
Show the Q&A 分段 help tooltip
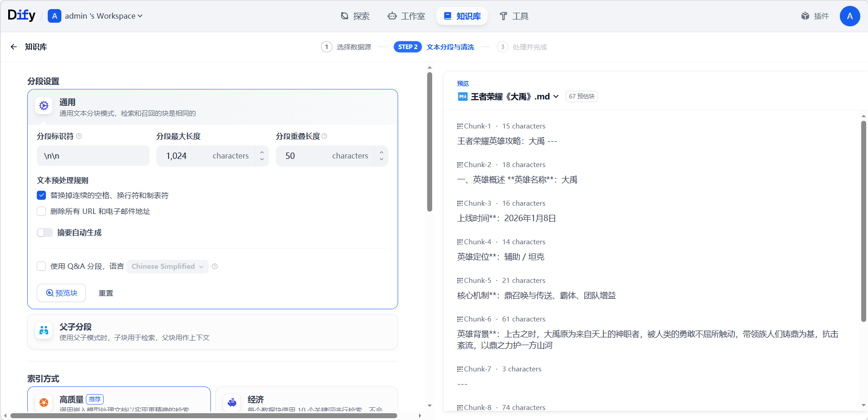215,267
